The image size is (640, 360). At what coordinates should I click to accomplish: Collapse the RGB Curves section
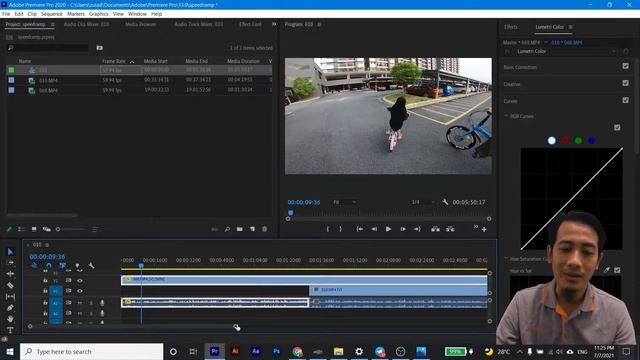coord(507,116)
